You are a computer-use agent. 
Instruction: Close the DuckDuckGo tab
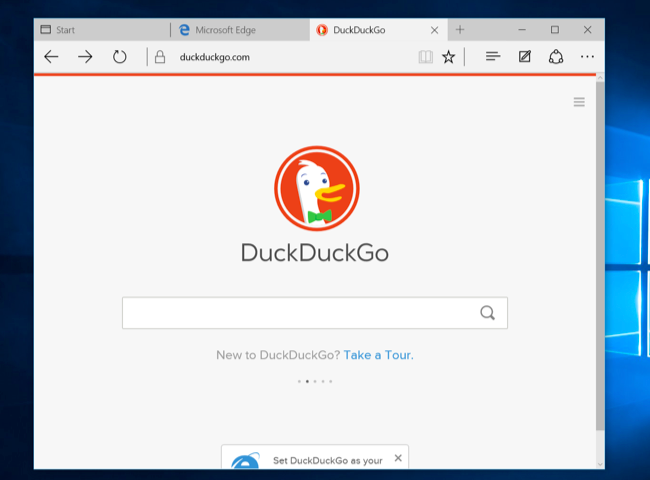pyautogui.click(x=434, y=30)
